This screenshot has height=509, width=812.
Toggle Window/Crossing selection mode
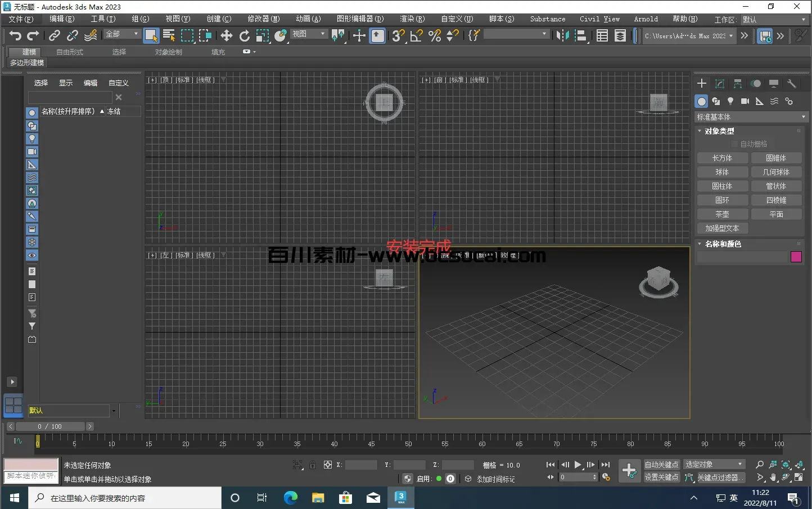pos(205,35)
